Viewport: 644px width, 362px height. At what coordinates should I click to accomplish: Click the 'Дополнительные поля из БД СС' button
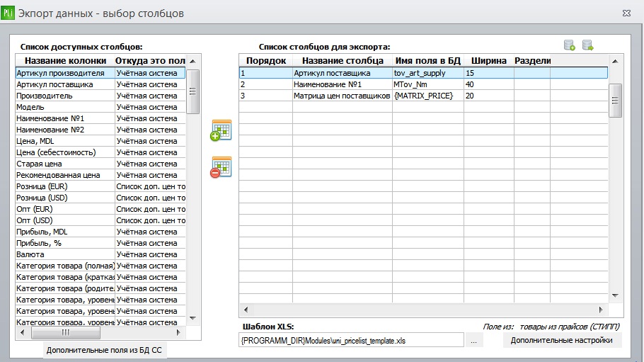pyautogui.click(x=104, y=350)
